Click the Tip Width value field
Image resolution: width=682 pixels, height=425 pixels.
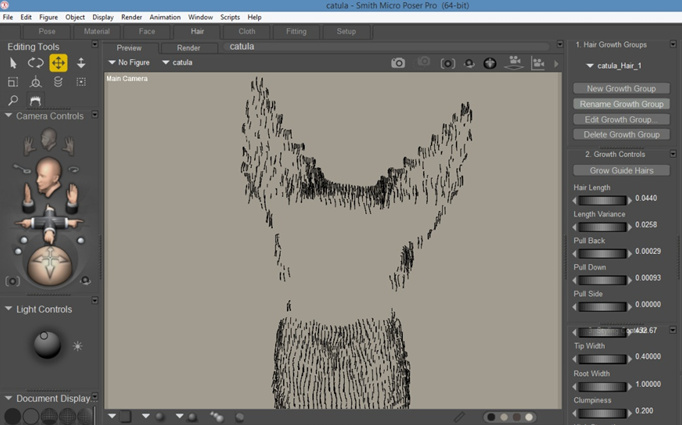(x=648, y=357)
